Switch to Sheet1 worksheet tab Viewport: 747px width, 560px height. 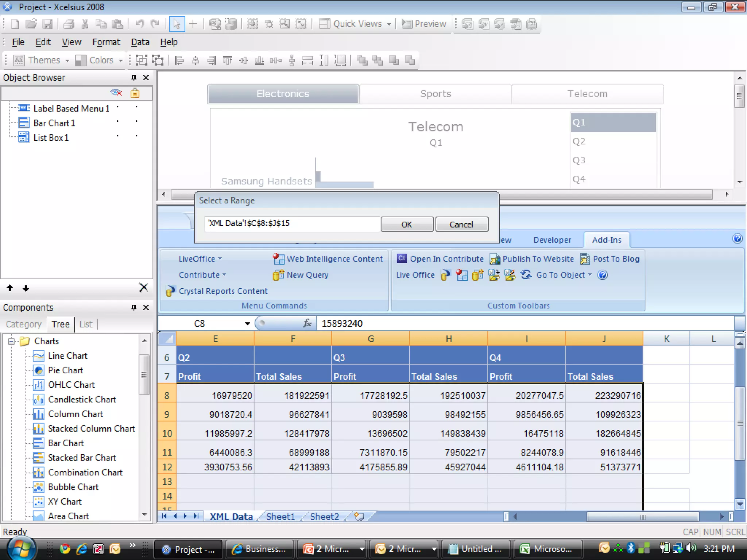click(280, 517)
